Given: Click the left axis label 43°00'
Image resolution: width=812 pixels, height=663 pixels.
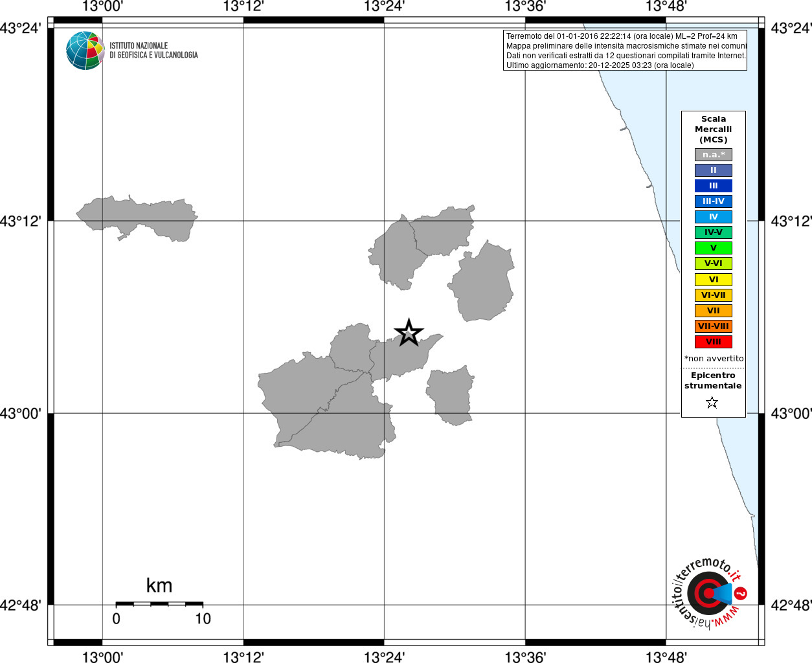Looking at the screenshot, I should click(x=21, y=413).
